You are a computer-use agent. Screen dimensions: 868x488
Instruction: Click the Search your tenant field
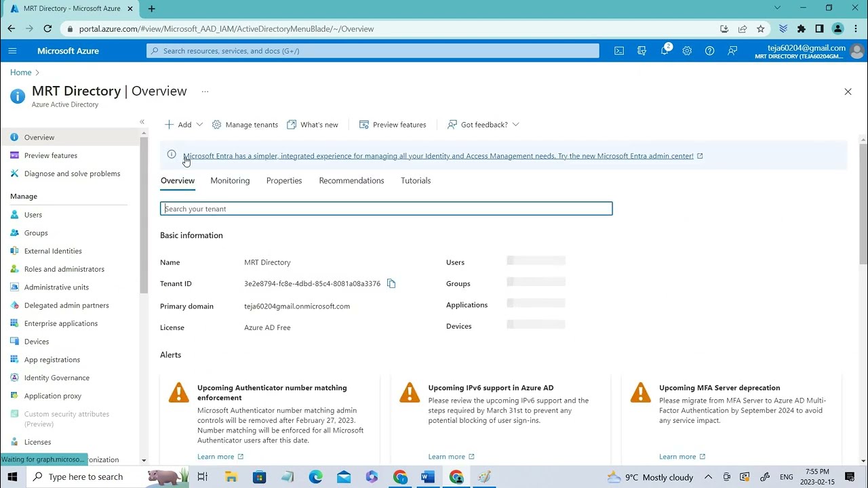point(387,209)
